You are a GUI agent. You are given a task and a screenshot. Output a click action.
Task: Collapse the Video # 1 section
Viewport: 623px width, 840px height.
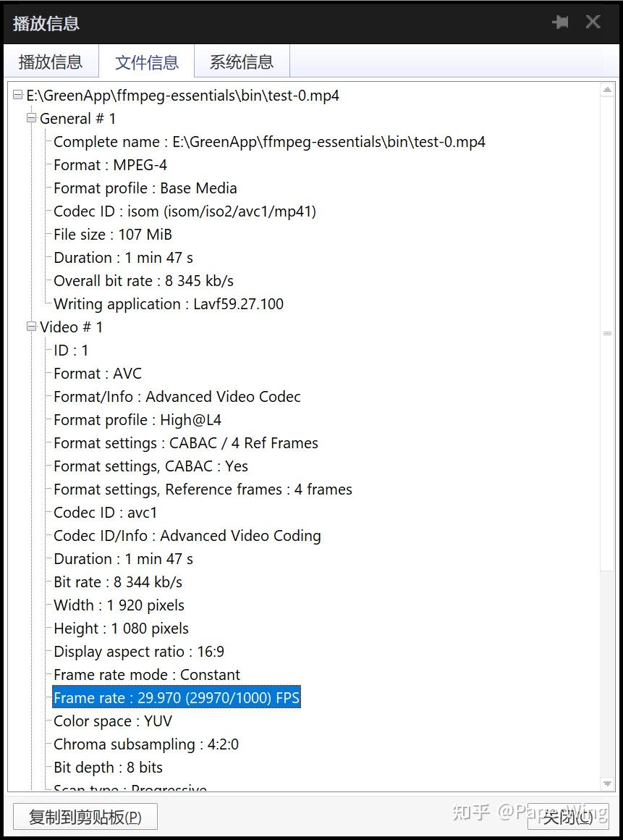(x=32, y=327)
